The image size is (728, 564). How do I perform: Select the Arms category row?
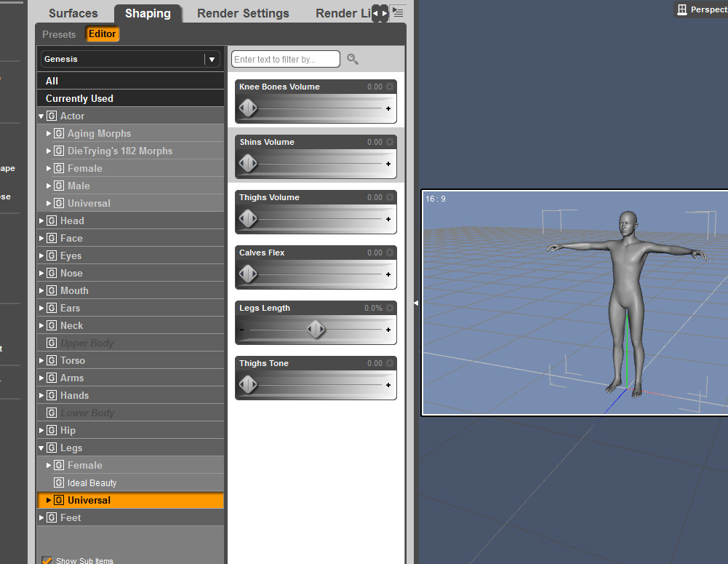pos(130,378)
